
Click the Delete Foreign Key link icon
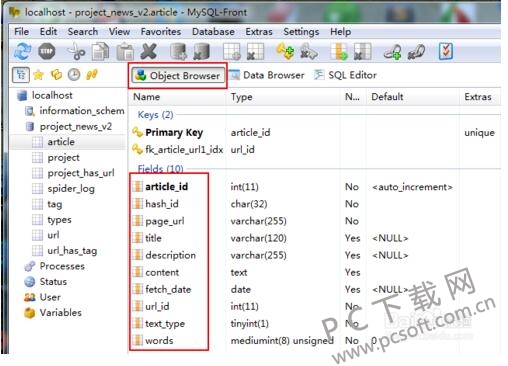(x=416, y=52)
